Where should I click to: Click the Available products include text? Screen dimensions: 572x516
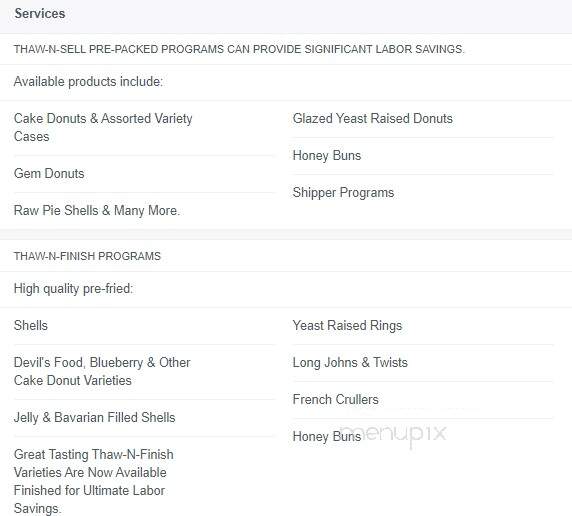(88, 81)
